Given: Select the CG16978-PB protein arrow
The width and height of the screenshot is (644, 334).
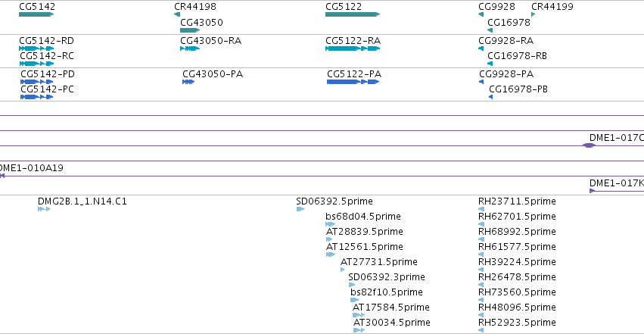Looking at the screenshot, I should [x=491, y=97].
